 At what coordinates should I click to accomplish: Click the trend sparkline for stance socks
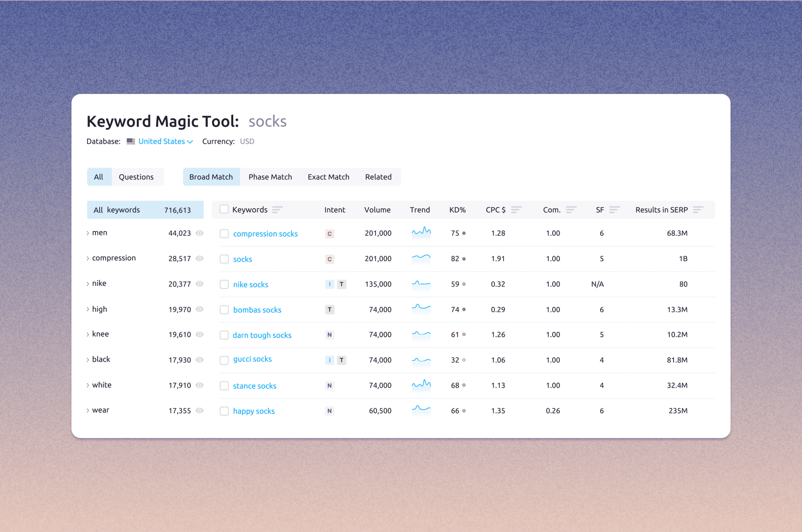click(421, 385)
